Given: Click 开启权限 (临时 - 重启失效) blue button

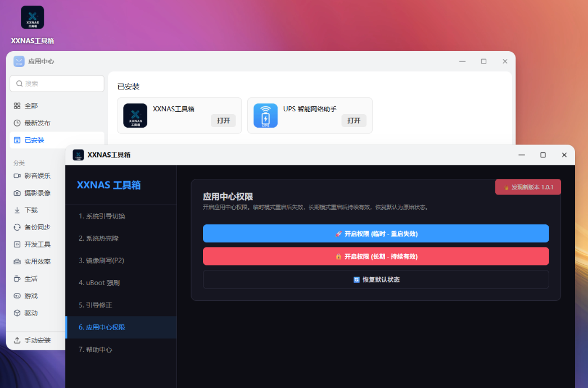Looking at the screenshot, I should pyautogui.click(x=376, y=233).
